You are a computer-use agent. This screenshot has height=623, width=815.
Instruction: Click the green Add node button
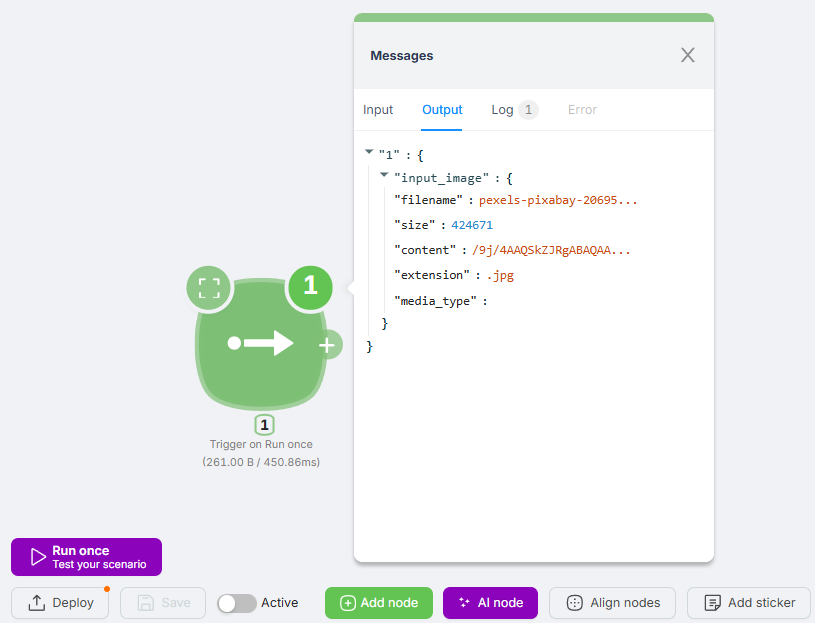tap(378, 603)
